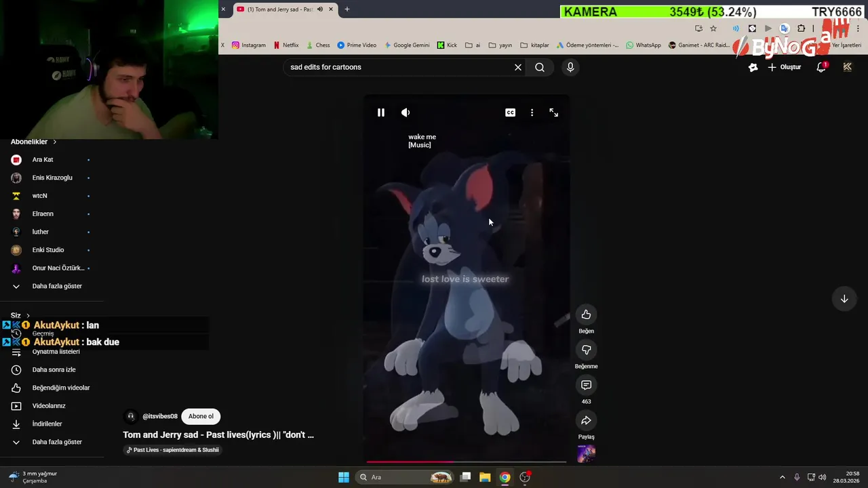This screenshot has height=488, width=868.
Task: Clear the YouTube search text
Action: [518, 67]
